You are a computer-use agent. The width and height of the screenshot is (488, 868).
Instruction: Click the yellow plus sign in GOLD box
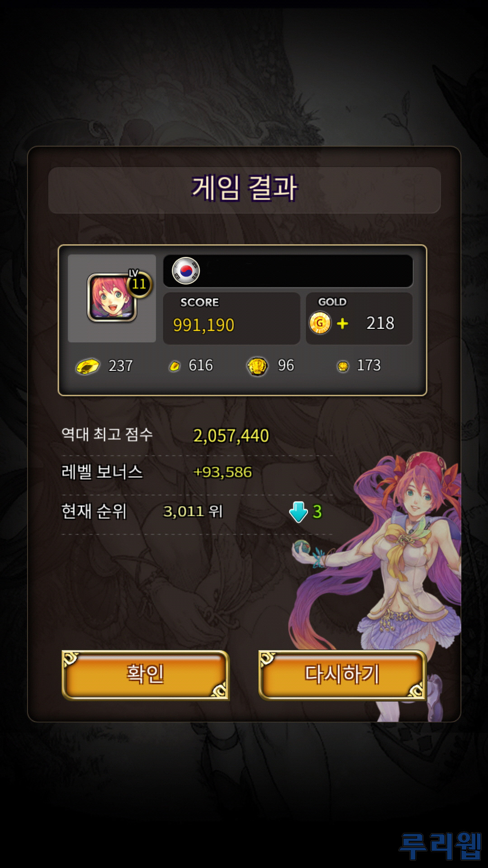(x=342, y=323)
